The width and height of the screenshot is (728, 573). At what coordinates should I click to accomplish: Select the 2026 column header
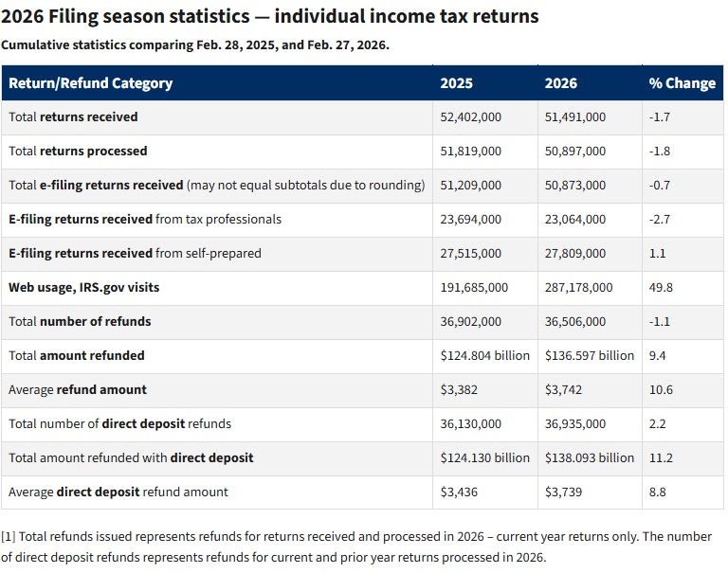pos(560,83)
